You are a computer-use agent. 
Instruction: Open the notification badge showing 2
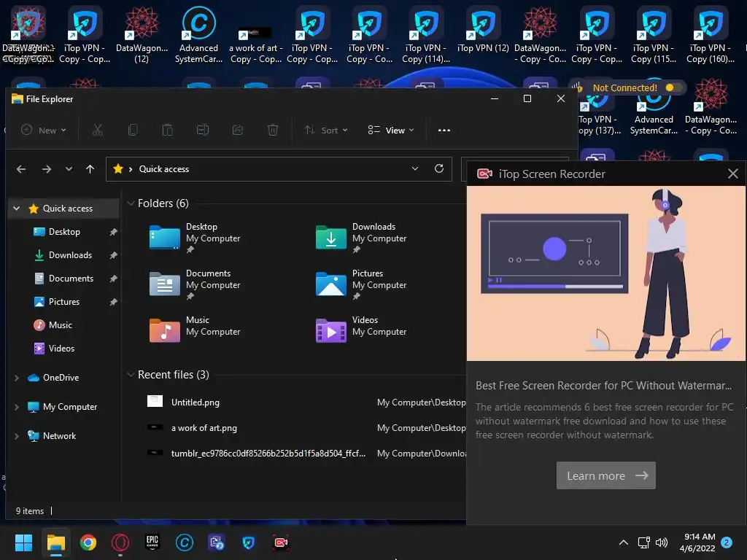(x=727, y=542)
